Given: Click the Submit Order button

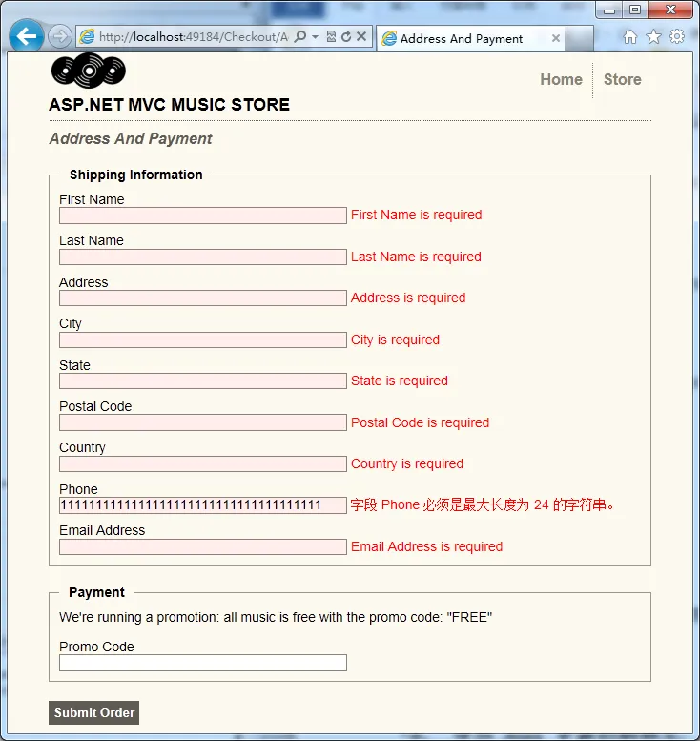Looking at the screenshot, I should (94, 712).
